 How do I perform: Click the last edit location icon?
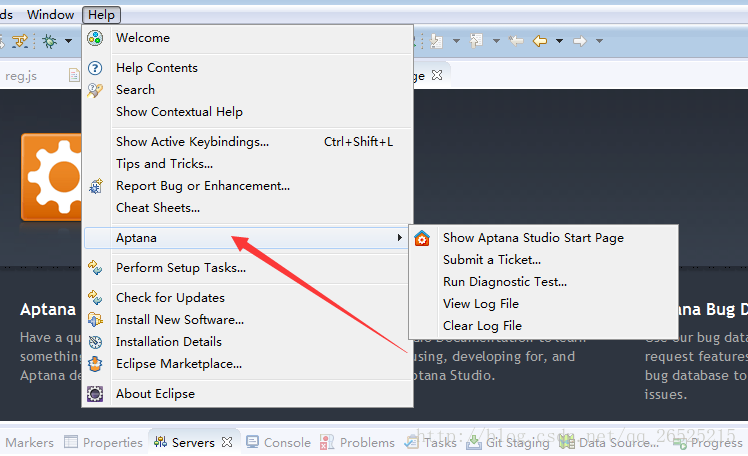pyautogui.click(x=516, y=41)
